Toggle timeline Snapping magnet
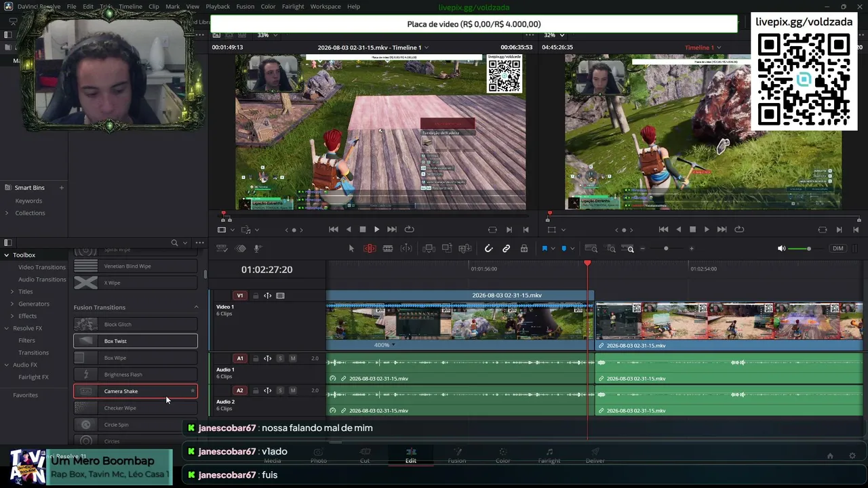The image size is (868, 488). tap(488, 249)
